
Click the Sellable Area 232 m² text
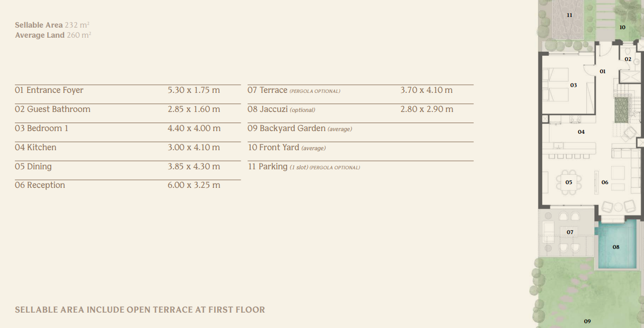[52, 25]
